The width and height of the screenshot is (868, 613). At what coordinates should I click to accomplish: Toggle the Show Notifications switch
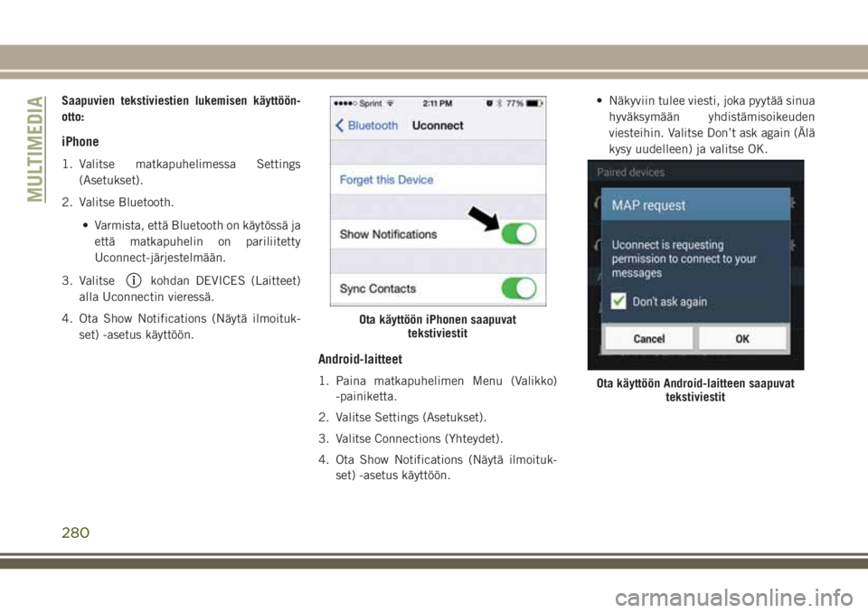(x=519, y=234)
